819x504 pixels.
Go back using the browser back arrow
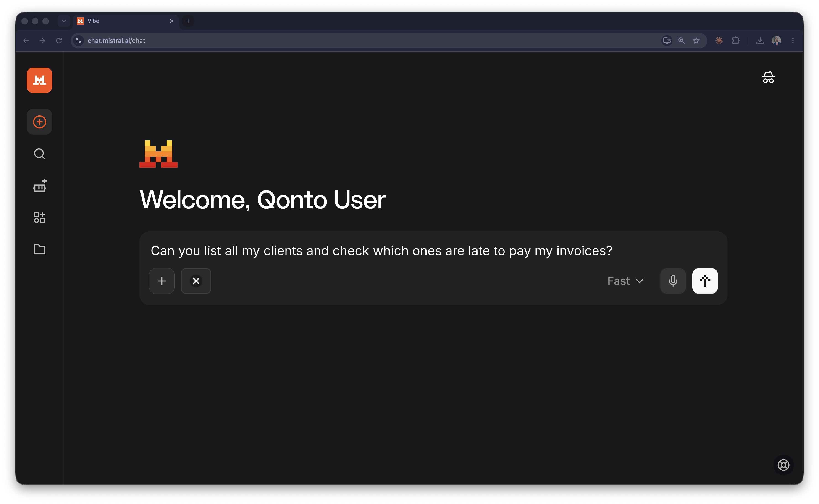(26, 41)
